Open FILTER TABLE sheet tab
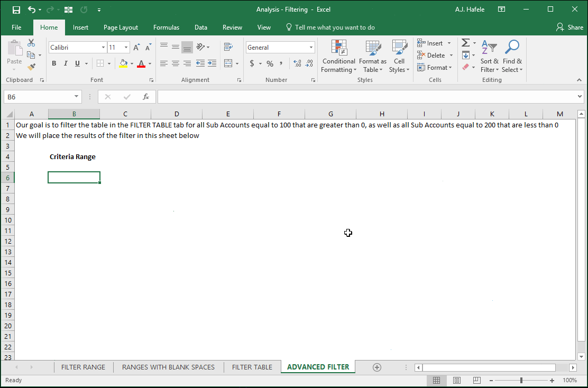 tap(252, 367)
